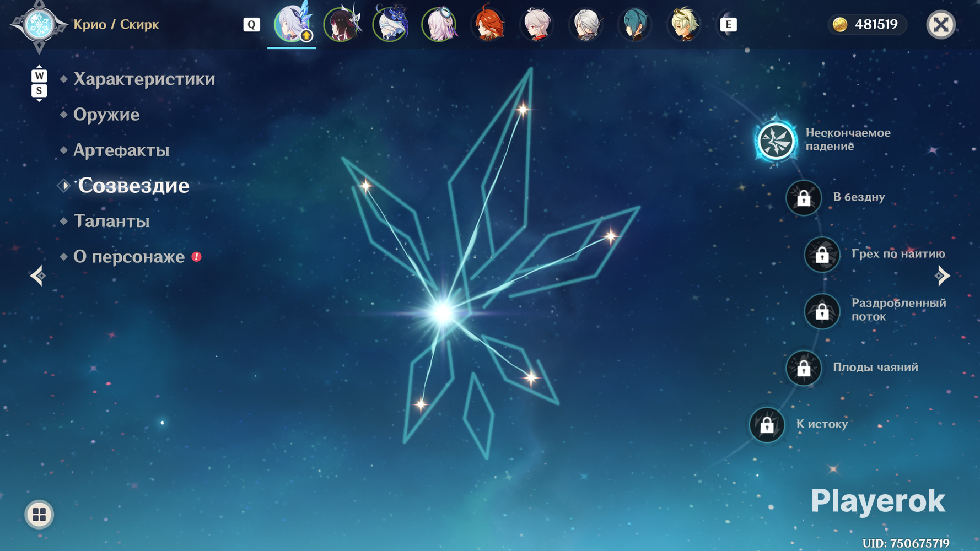Close the character screen with X
Screen dimensions: 980x551
coord(941,24)
